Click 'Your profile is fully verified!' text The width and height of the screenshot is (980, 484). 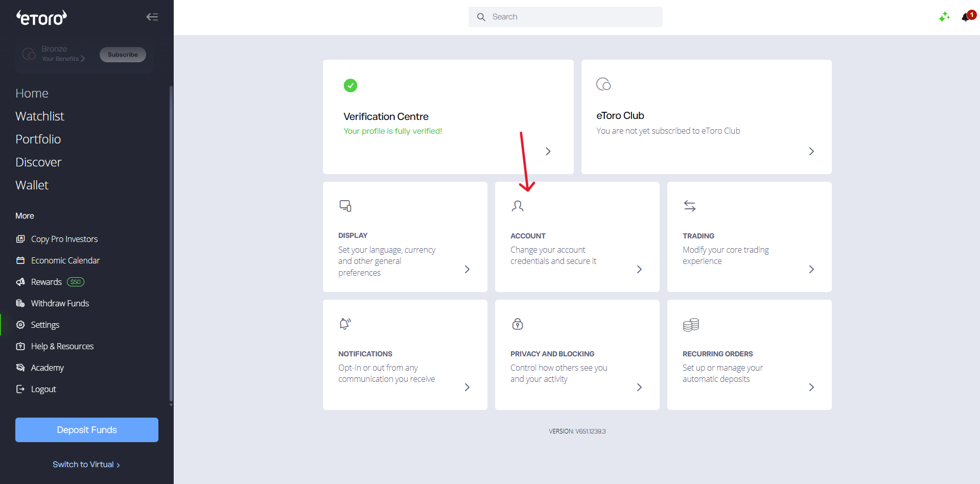[x=392, y=131]
